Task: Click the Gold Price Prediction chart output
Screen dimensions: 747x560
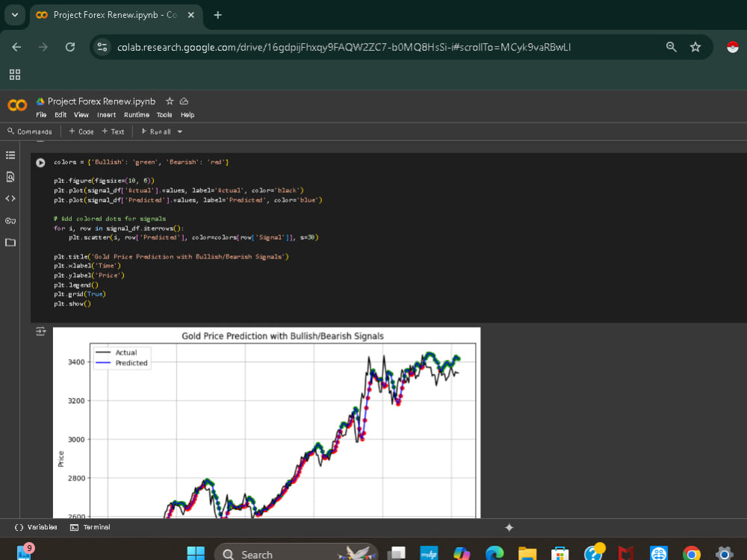Action: point(267,423)
